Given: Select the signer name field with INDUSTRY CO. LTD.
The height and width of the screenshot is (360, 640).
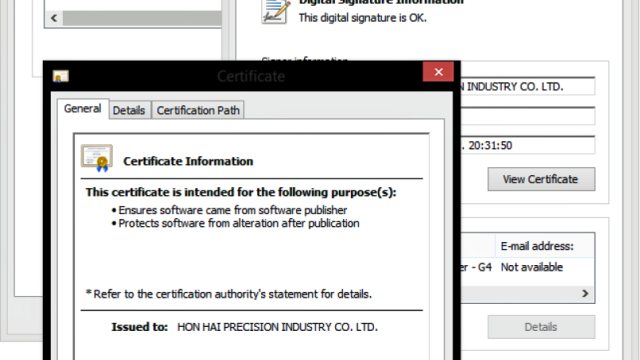Looking at the screenshot, I should coord(527,87).
